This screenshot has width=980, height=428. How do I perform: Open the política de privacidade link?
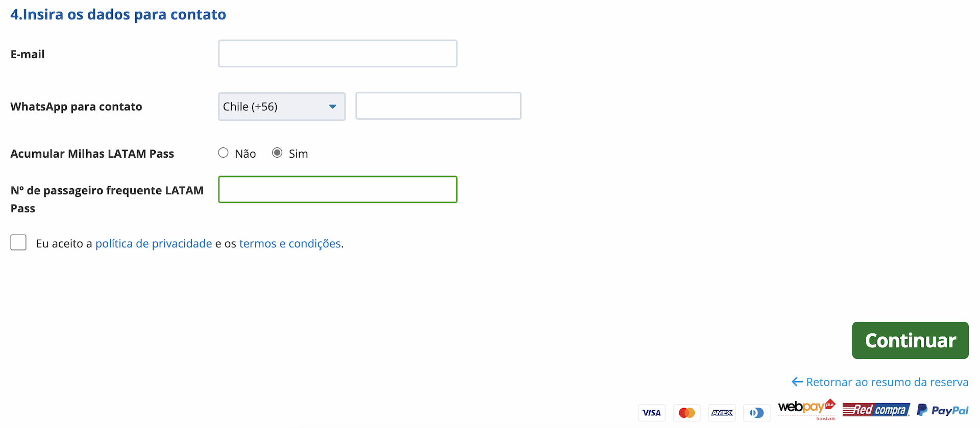click(154, 244)
